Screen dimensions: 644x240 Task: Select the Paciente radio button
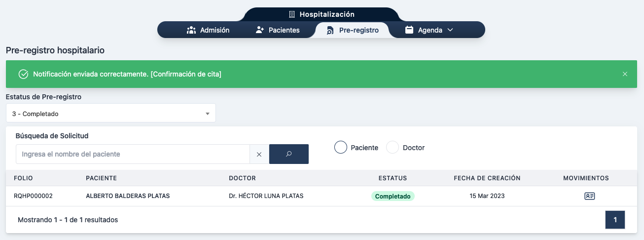tap(341, 148)
